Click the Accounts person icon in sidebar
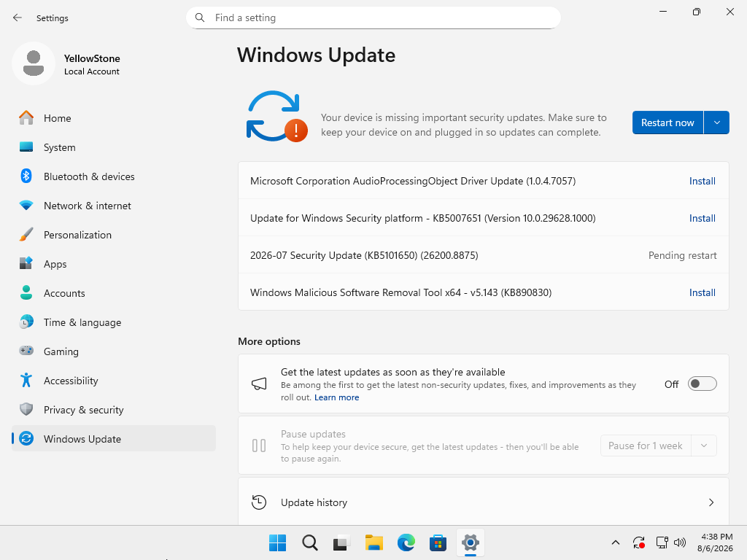Image resolution: width=747 pixels, height=560 pixels. (x=26, y=293)
